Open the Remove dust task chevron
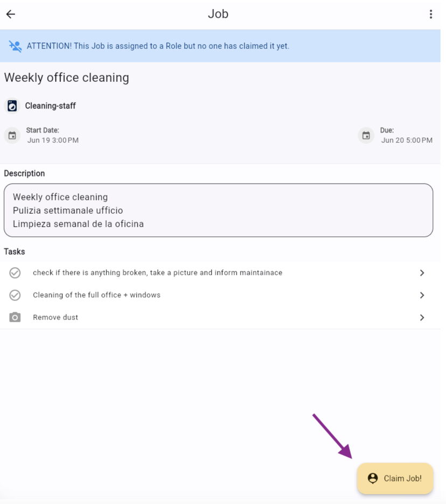The image size is (446, 504). [x=422, y=318]
